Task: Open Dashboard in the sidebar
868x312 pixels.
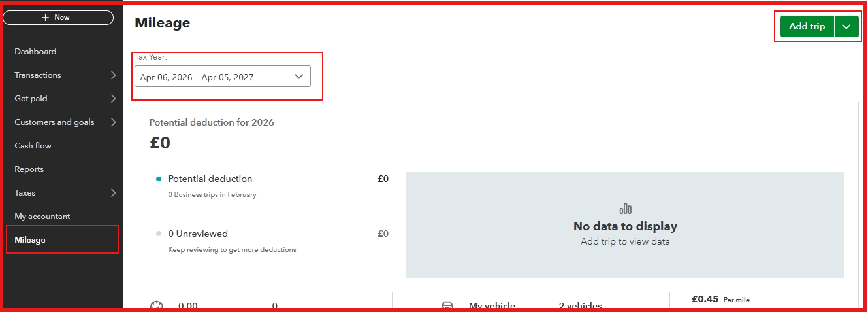Action: click(35, 52)
